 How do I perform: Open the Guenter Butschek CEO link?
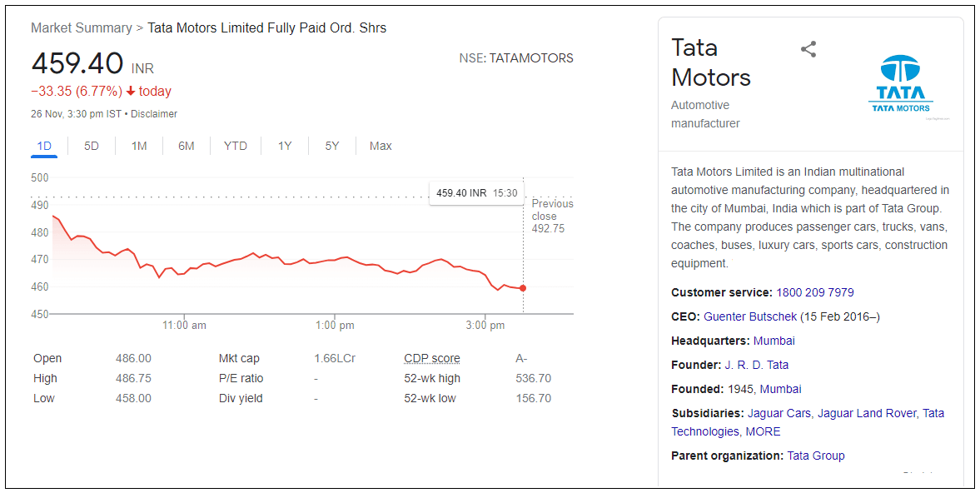pos(750,316)
